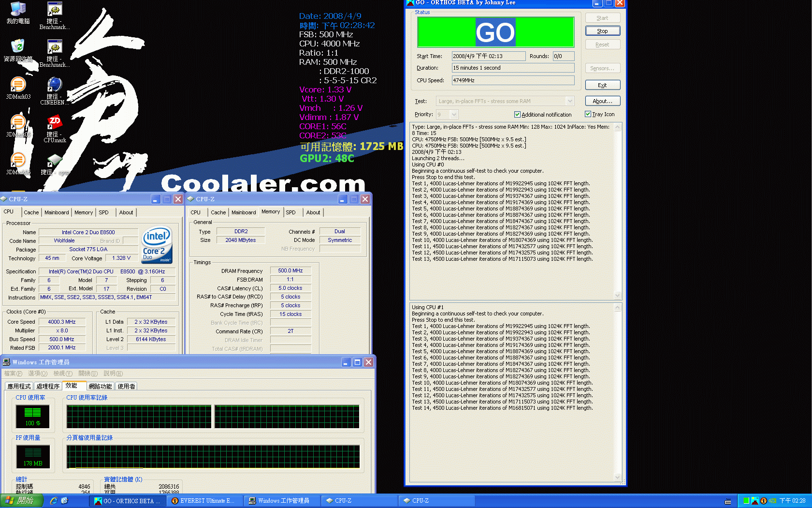
Task: Click the ORTHOS icon in system tray
Action: [x=755, y=501]
